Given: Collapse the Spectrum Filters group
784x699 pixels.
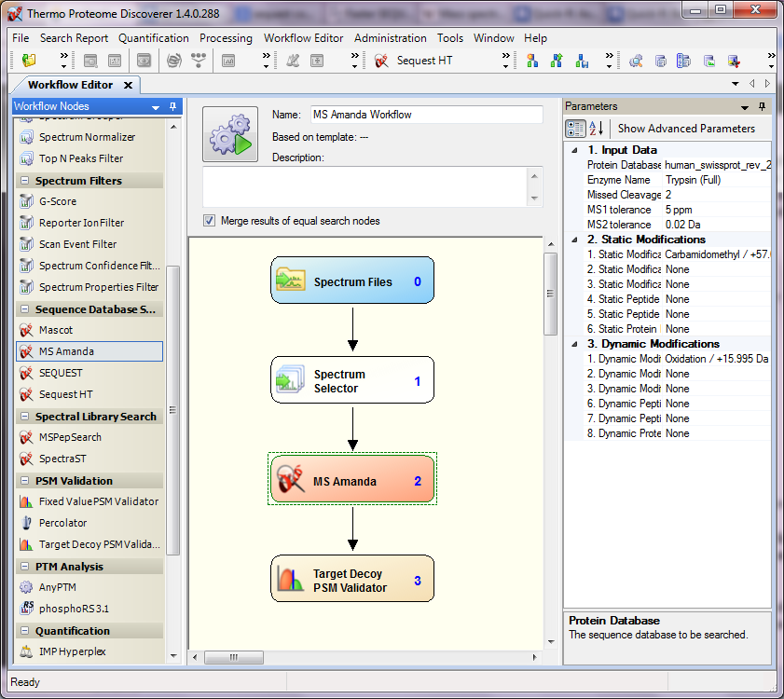Looking at the screenshot, I should point(24,181).
